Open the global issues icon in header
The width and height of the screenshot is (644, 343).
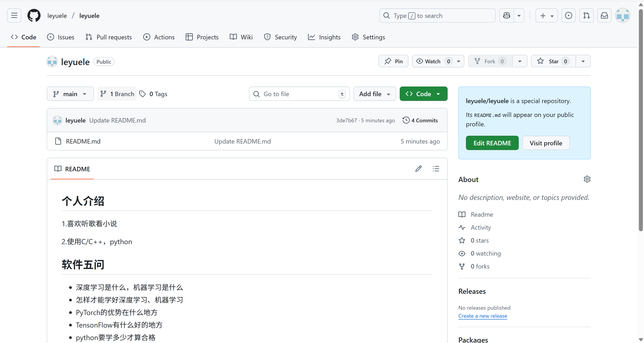pyautogui.click(x=568, y=15)
